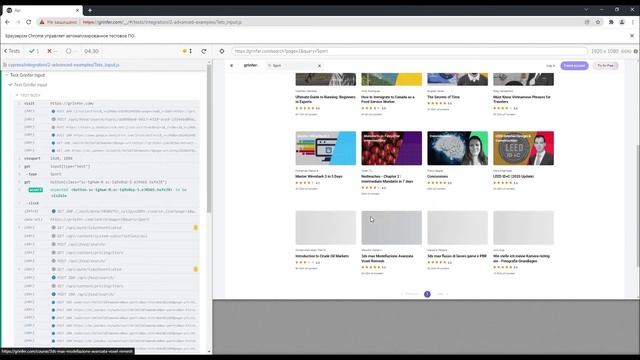Bookmark this page with the star icon
This screenshot has height=360, width=640.
coord(598,22)
